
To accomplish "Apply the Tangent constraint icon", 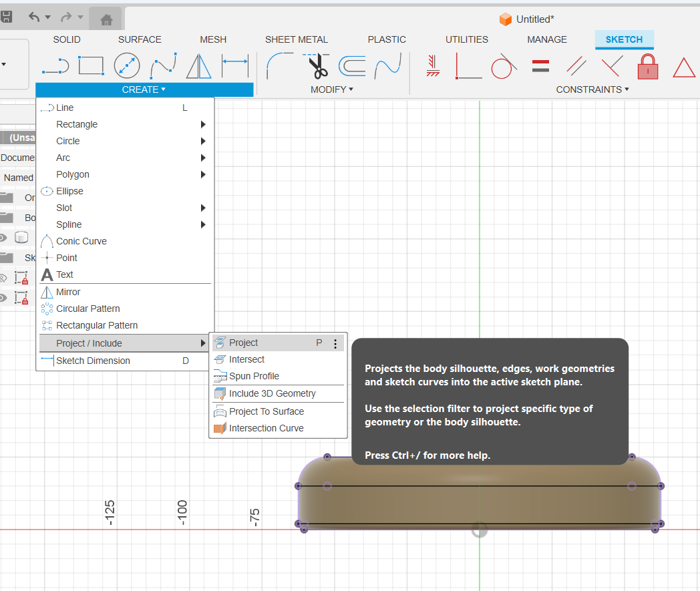I will [x=504, y=66].
